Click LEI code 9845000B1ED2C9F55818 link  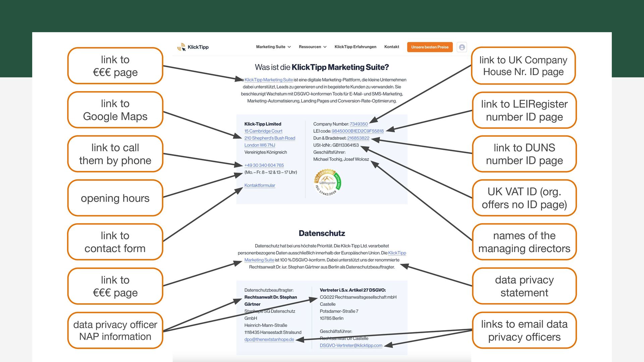point(358,131)
